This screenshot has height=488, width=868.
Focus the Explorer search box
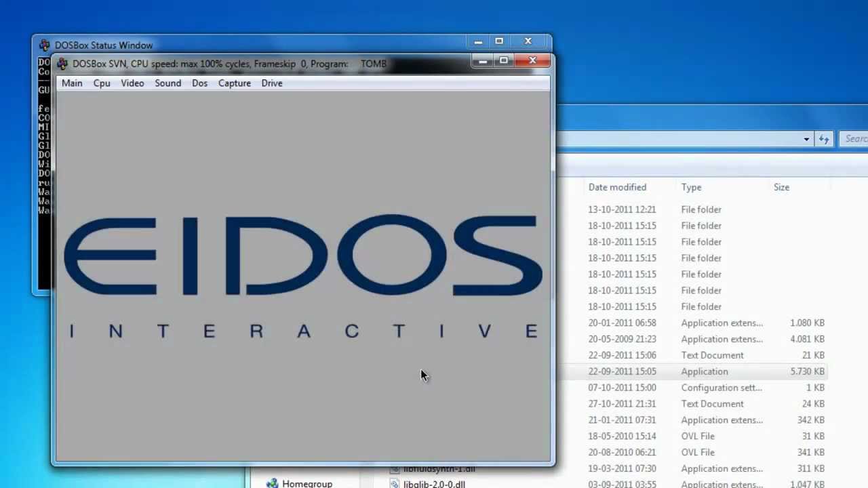tap(854, 139)
